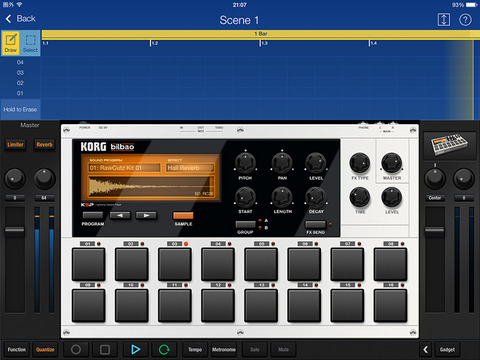Click timeline marker 1.3
The image size is (480, 360).
(x=264, y=43)
